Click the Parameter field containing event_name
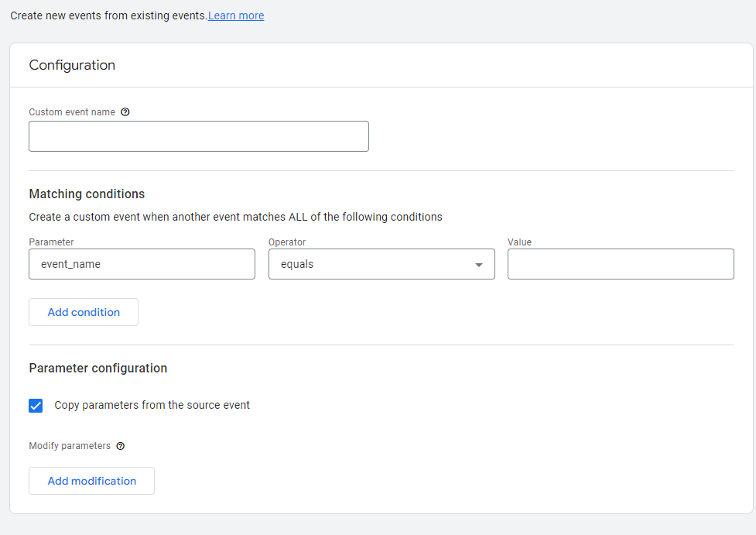The height and width of the screenshot is (535, 756). [x=142, y=264]
